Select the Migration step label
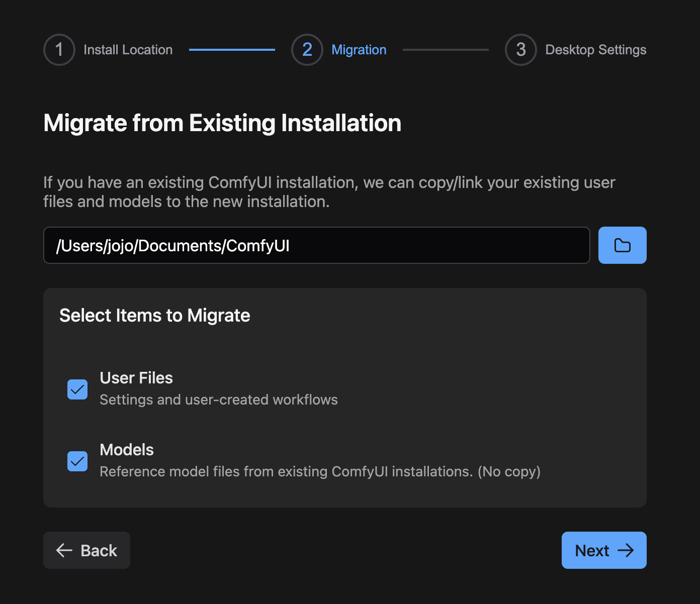This screenshot has height=604, width=700. (359, 50)
